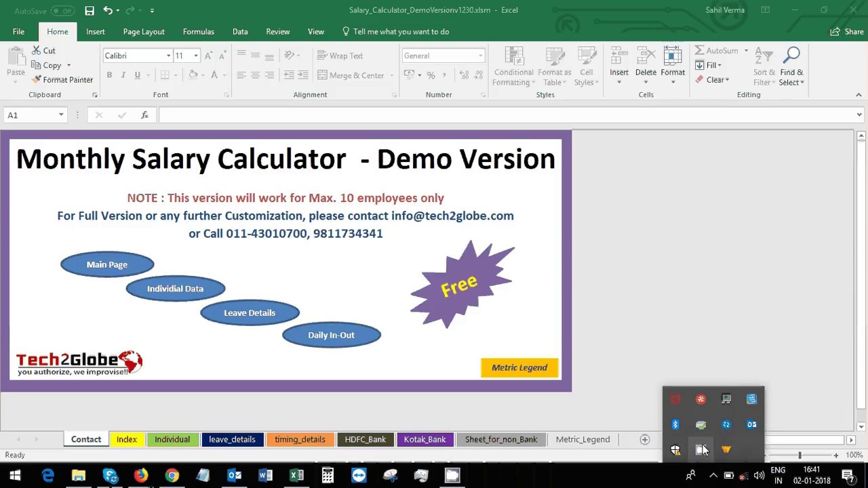Open the font name dropdown (Calibri)
The height and width of the screenshot is (488, 868).
168,56
